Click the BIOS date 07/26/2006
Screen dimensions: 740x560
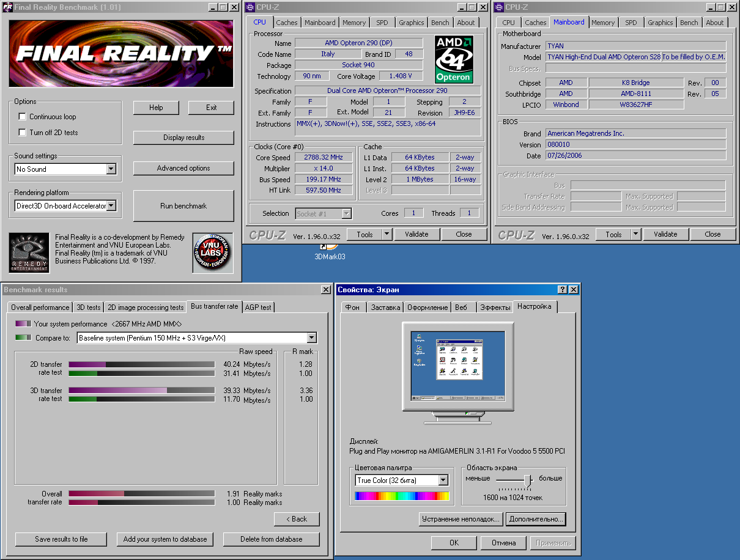[635, 156]
